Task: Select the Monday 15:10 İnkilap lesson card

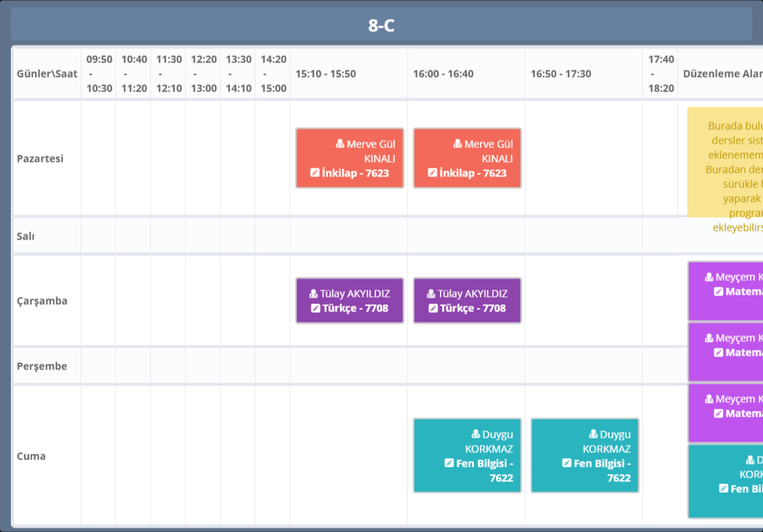Action: click(x=349, y=158)
